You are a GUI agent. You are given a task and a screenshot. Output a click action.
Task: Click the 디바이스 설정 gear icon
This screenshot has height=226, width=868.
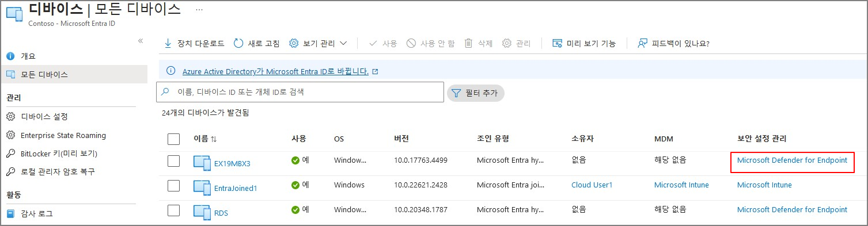tap(10, 117)
